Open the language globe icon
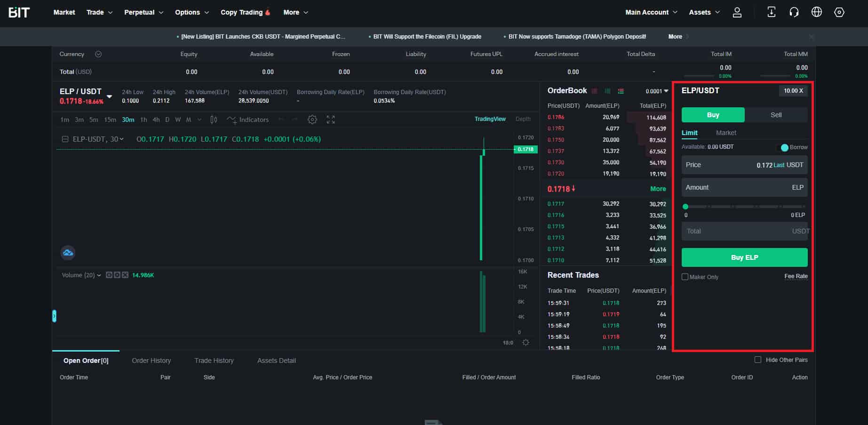Image resolution: width=868 pixels, height=425 pixels. (x=816, y=12)
